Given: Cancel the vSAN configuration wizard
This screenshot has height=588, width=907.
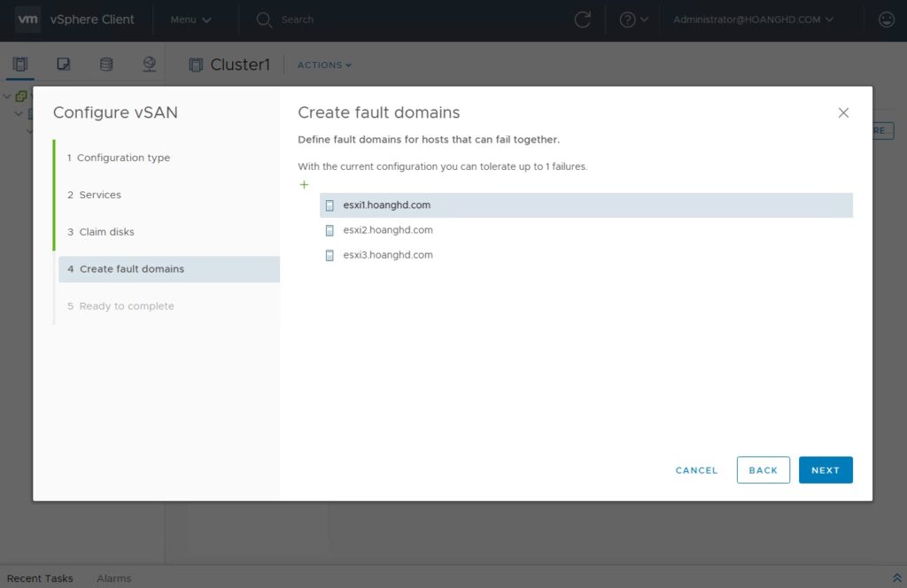Looking at the screenshot, I should (x=696, y=470).
